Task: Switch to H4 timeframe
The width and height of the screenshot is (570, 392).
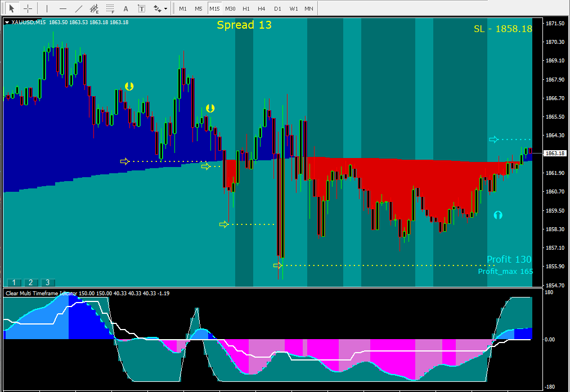Action: tap(262, 8)
